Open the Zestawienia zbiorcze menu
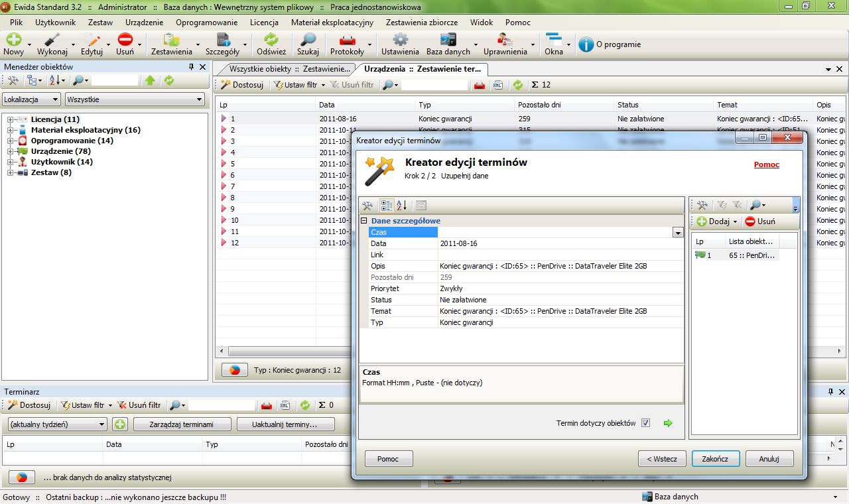 point(422,22)
